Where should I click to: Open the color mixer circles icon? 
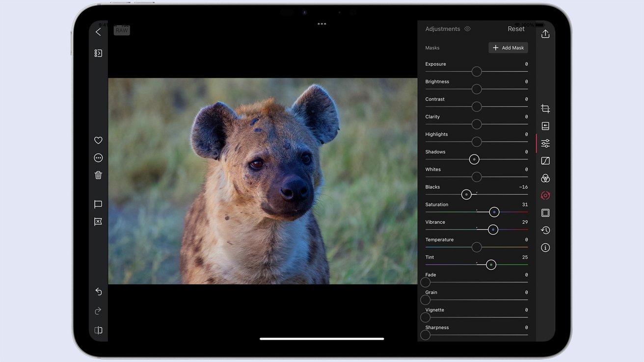click(x=545, y=178)
